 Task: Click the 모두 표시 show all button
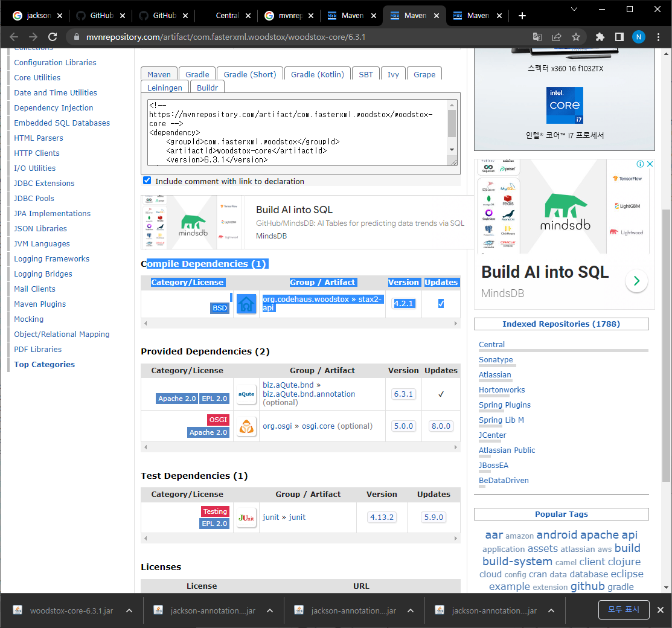pyautogui.click(x=624, y=609)
